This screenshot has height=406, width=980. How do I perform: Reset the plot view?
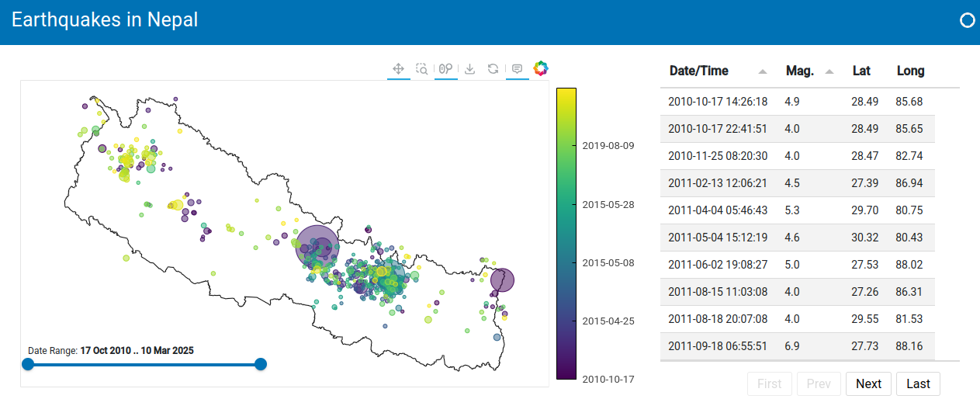click(x=493, y=68)
